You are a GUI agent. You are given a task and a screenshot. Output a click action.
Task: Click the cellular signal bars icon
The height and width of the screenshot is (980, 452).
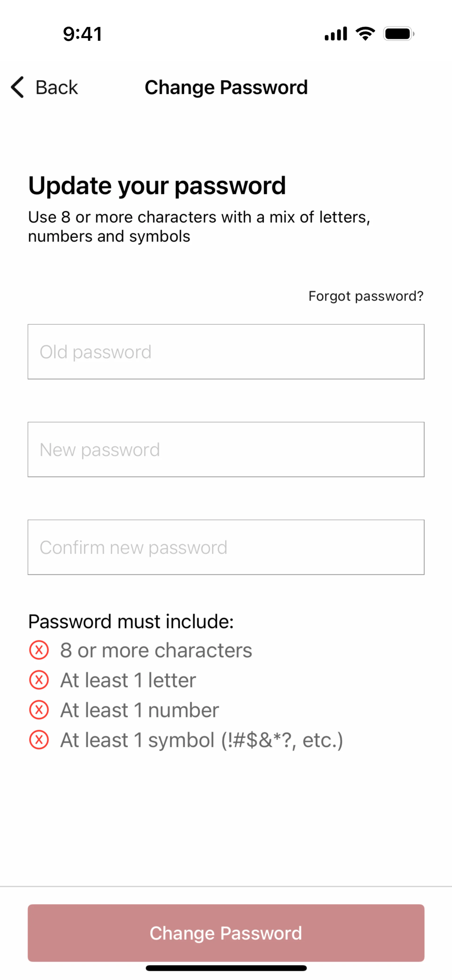click(x=335, y=34)
